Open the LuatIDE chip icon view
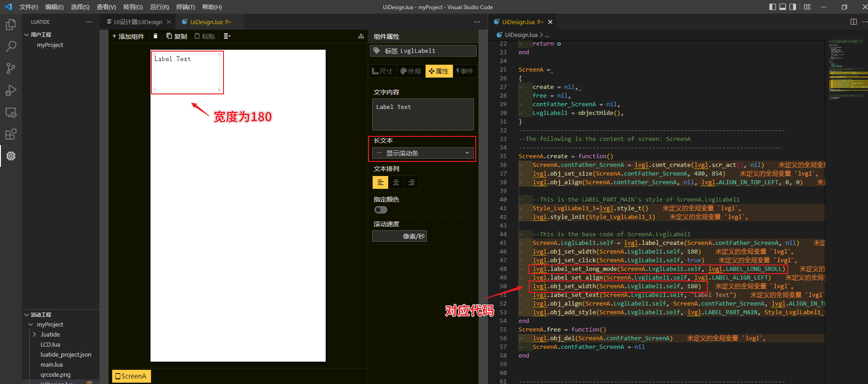 pyautogui.click(x=11, y=156)
